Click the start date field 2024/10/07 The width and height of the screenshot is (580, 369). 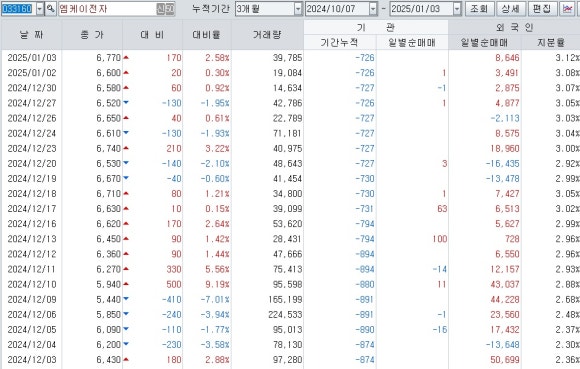(x=337, y=9)
